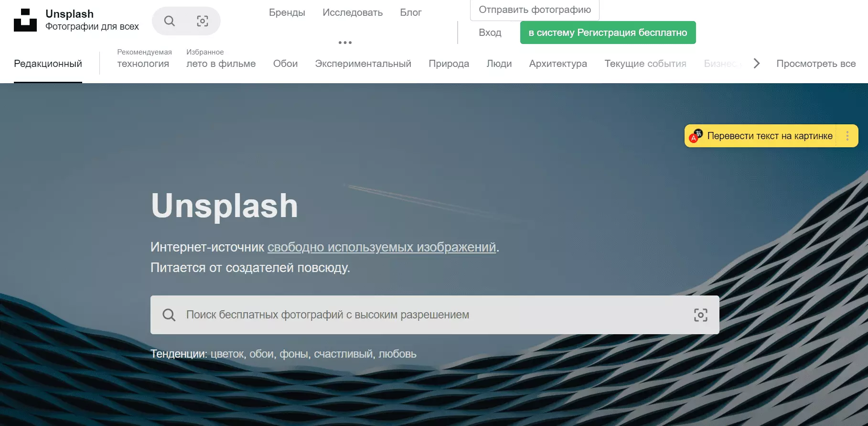The image size is (868, 426).
Task: Click the Unsplash logo icon
Action: [x=25, y=20]
